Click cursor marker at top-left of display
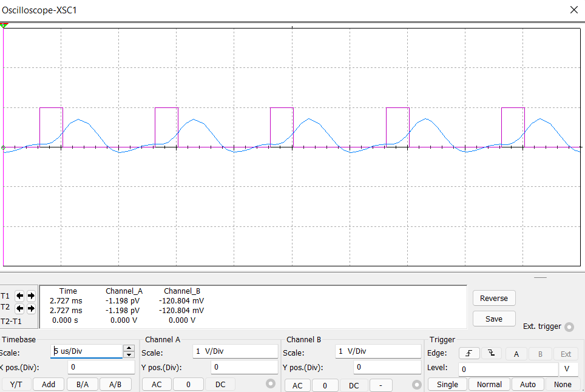Viewport: 585px width, 392px height. coord(4,25)
